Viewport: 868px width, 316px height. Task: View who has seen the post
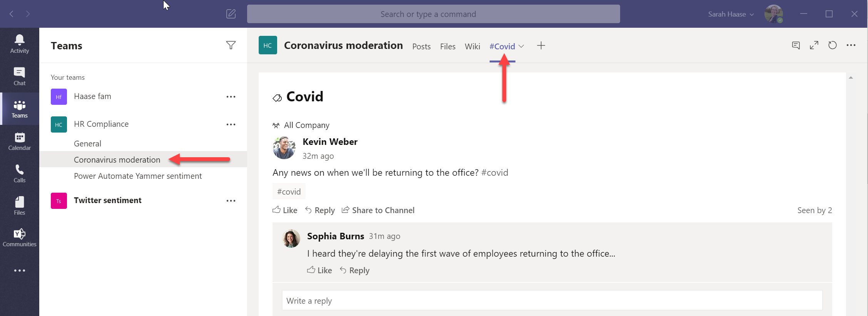point(814,210)
